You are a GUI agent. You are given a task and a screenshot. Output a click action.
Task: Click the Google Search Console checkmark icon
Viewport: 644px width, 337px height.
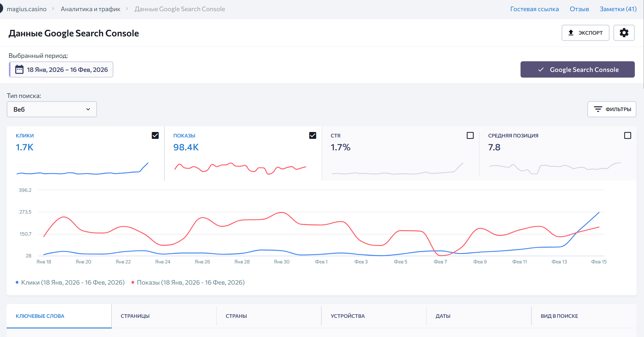pyautogui.click(x=541, y=70)
